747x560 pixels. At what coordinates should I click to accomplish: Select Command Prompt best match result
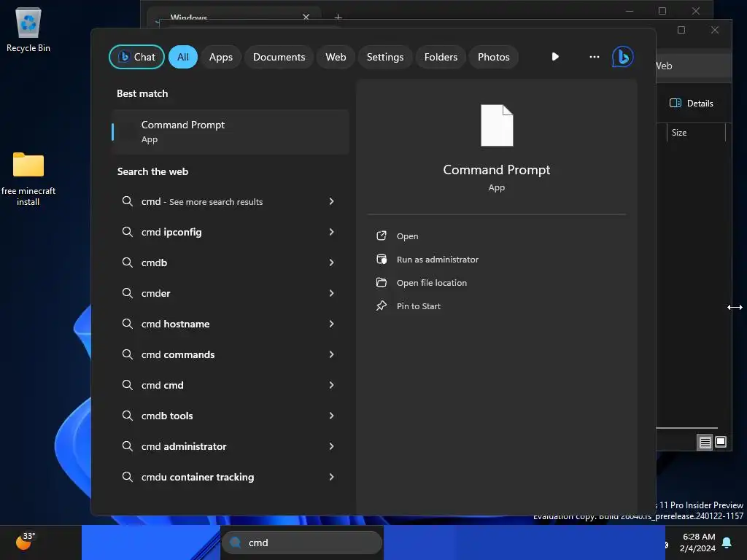point(231,132)
